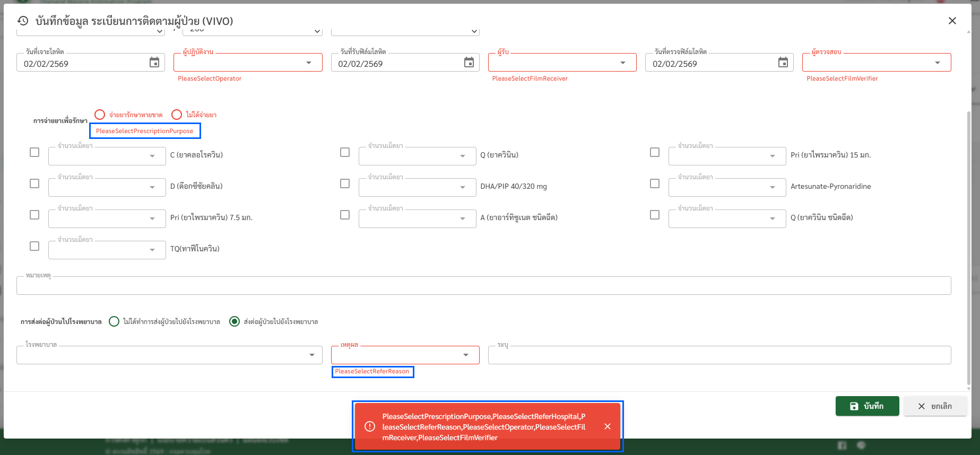Open calendar for วันที่ตรวจฟิล์มโลหิต date
This screenshot has height=455, width=980.
coord(783,63)
